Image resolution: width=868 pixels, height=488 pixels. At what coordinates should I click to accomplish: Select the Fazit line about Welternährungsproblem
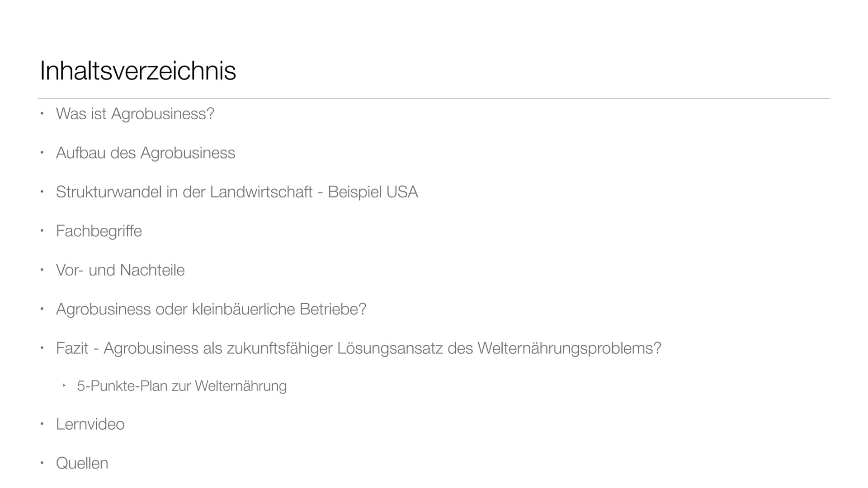point(359,348)
